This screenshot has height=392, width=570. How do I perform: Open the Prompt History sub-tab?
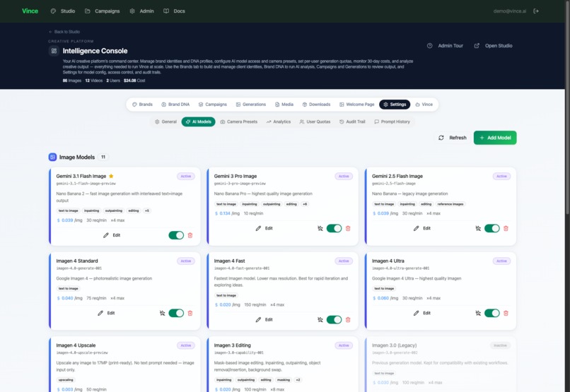(x=392, y=121)
